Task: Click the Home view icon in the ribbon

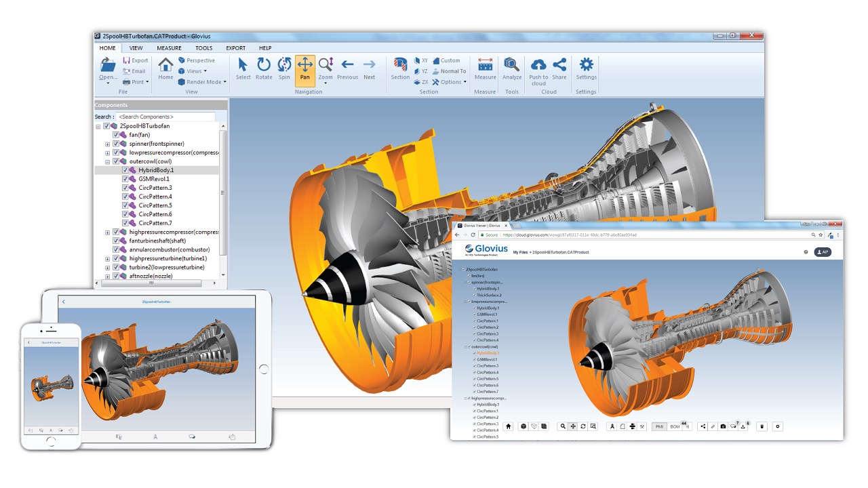Action: [165, 65]
